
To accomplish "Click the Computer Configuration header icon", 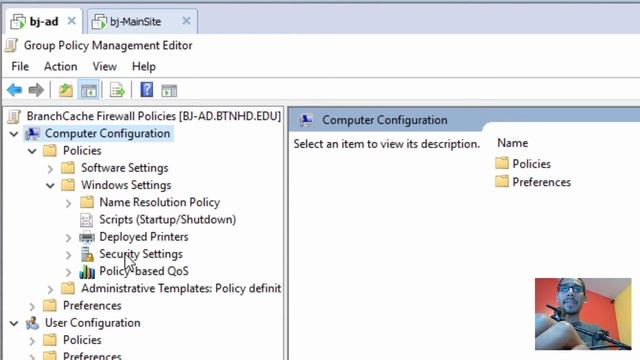I will (x=306, y=120).
